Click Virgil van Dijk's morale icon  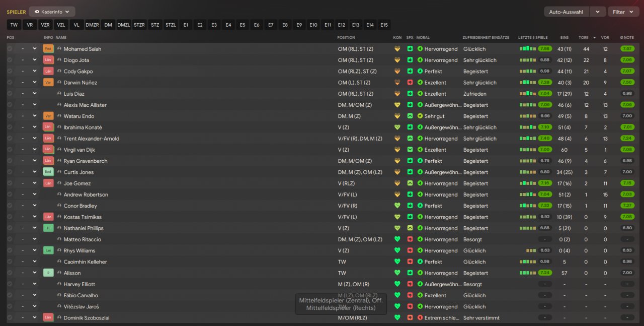coord(420,150)
